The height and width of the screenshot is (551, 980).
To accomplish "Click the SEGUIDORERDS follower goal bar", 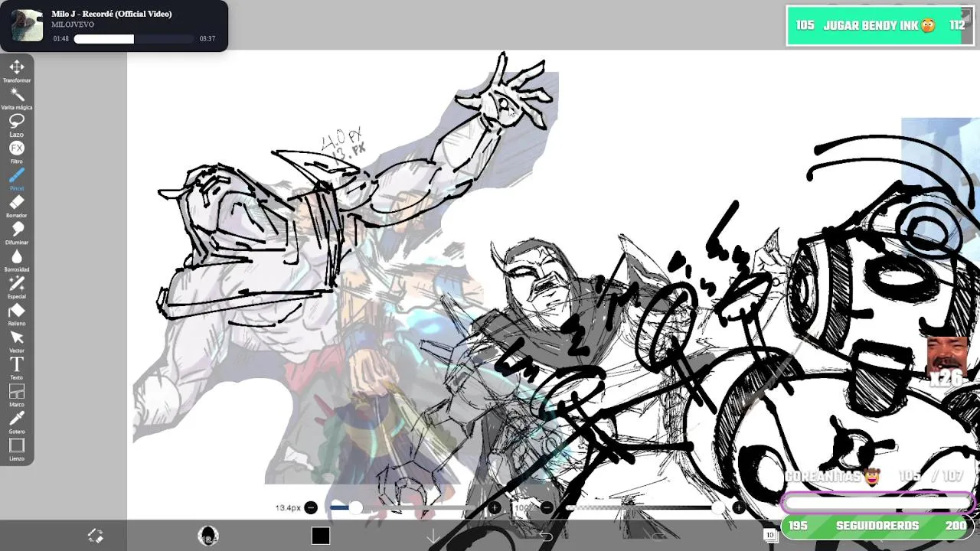I will click(x=879, y=526).
